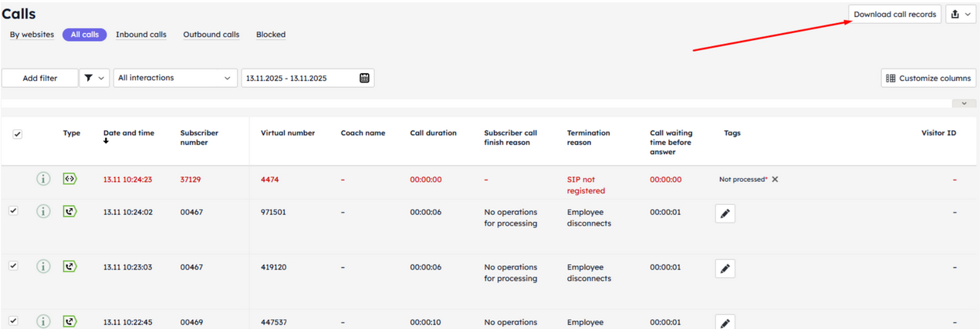Click the pencil icon for the 10:24:02 call
The image size is (980, 329).
point(725,213)
